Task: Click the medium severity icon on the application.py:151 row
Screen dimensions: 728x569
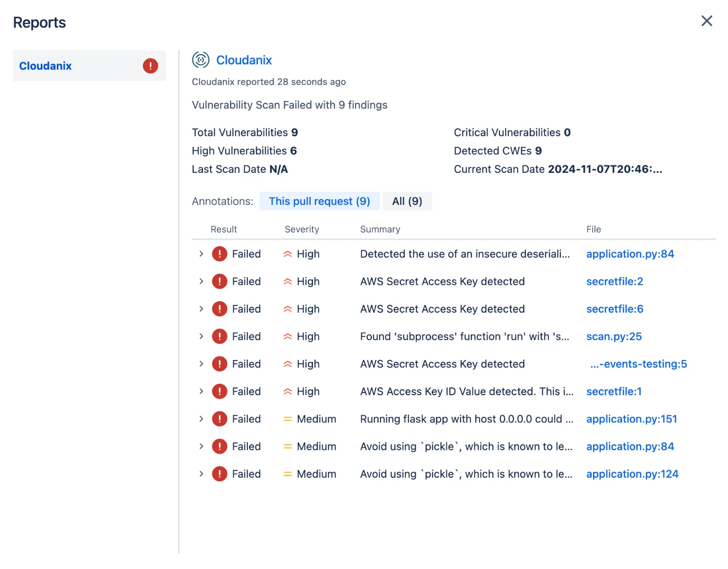Action: pos(287,419)
